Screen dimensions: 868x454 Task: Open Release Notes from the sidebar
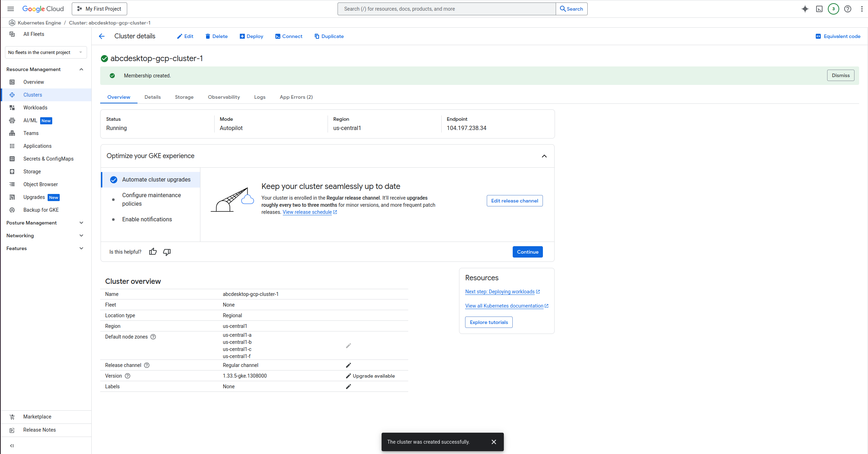[x=46, y=430]
